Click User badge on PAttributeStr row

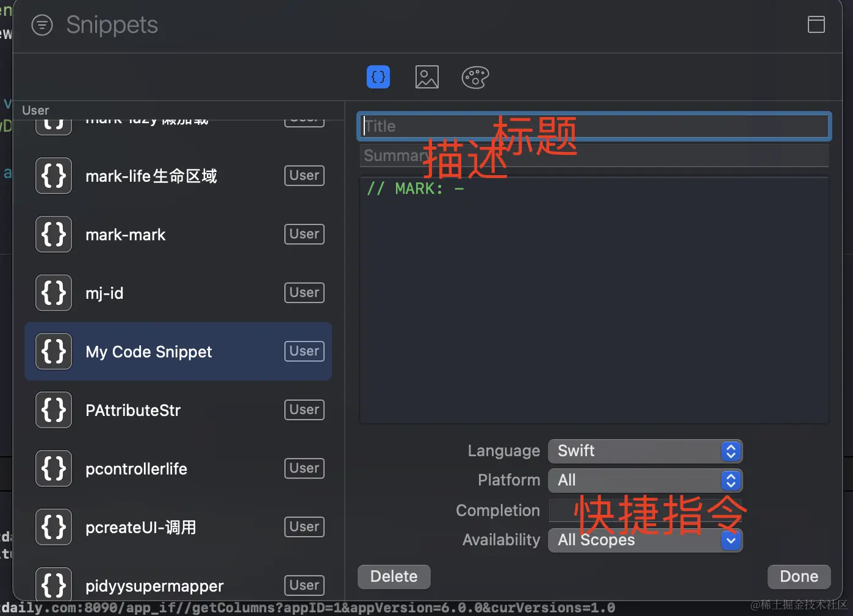[304, 410]
